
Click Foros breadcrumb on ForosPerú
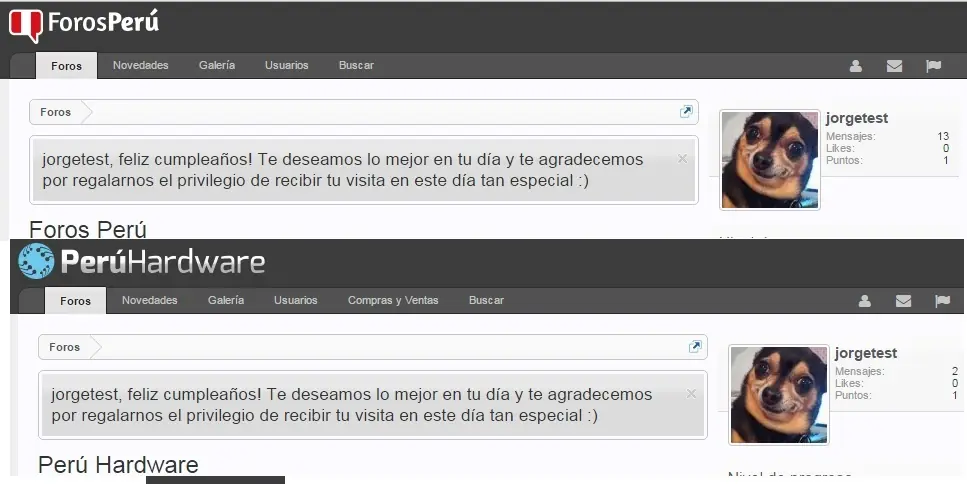click(x=56, y=112)
